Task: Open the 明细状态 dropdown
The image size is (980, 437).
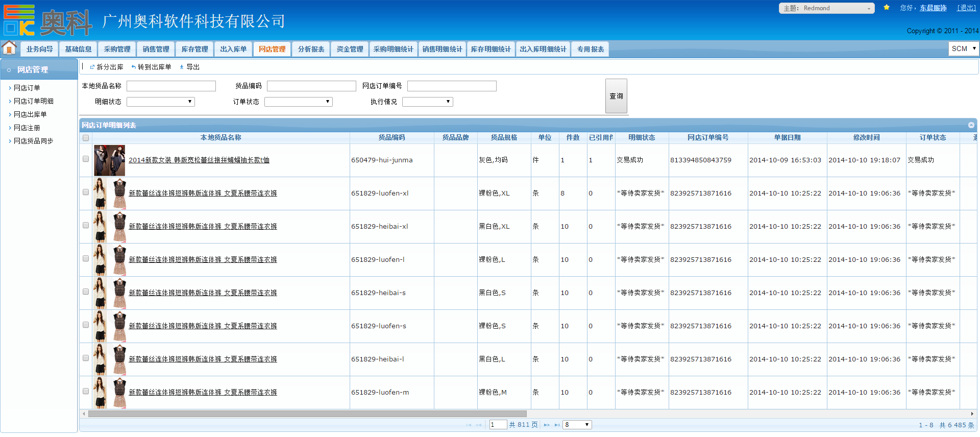Action: 161,102
